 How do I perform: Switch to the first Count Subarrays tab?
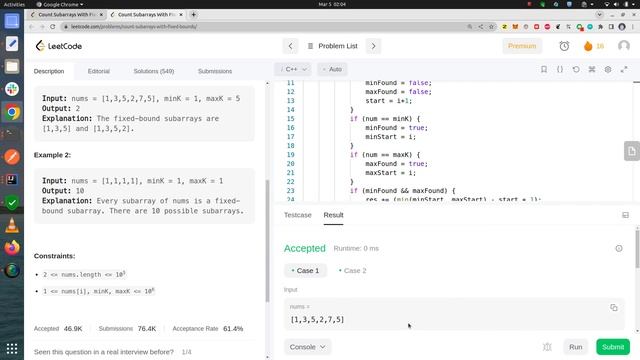tap(67, 15)
